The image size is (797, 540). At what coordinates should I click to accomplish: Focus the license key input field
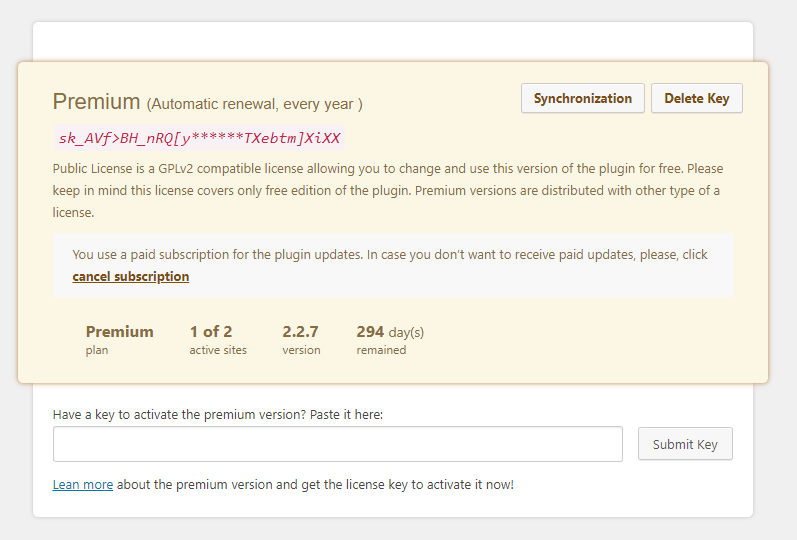coord(338,444)
